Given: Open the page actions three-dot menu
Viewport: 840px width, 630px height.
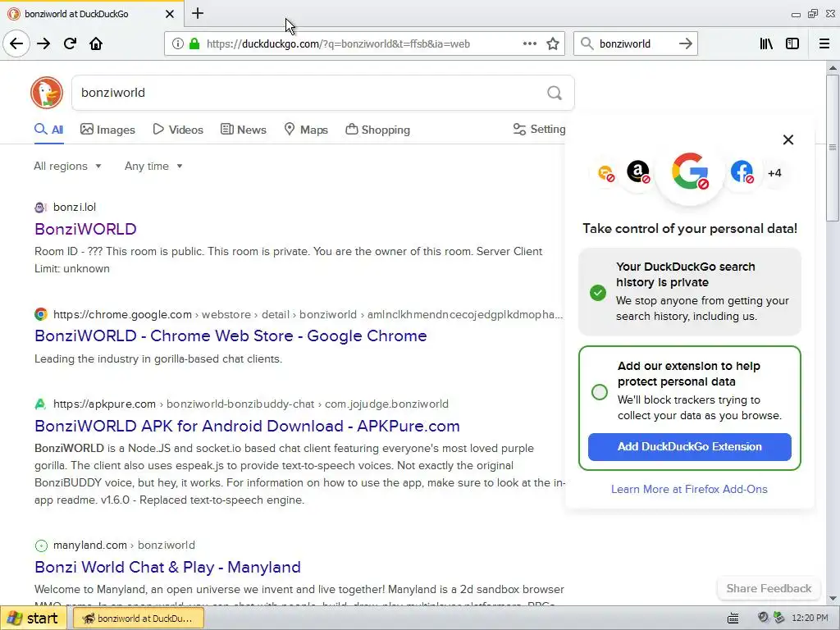Looking at the screenshot, I should pos(530,43).
